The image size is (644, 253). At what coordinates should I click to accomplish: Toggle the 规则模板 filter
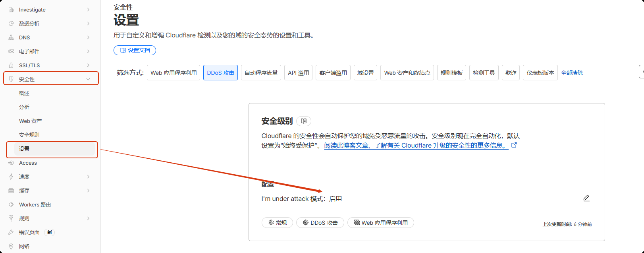[451, 73]
